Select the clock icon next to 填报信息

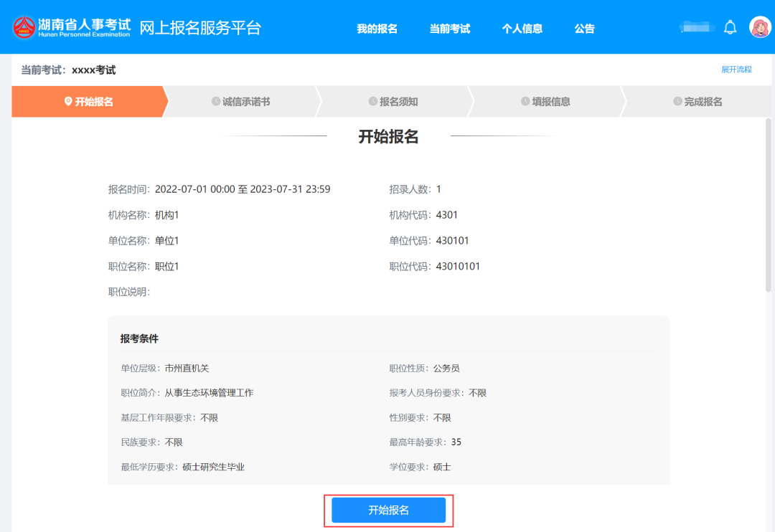525,102
